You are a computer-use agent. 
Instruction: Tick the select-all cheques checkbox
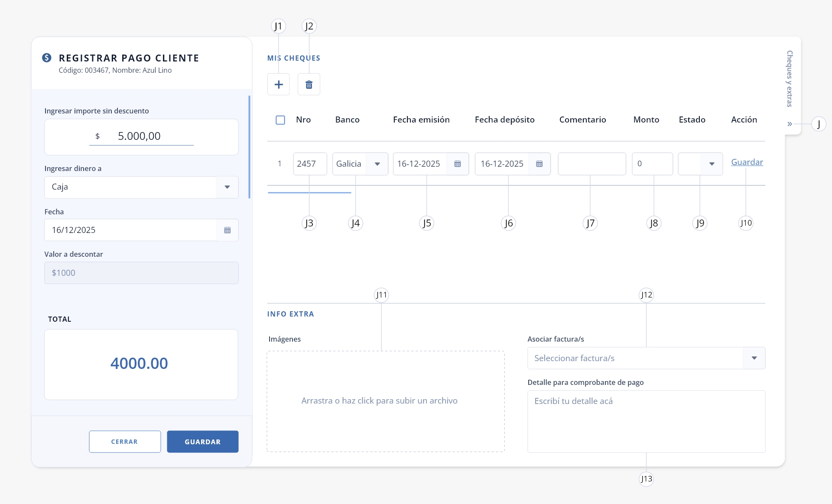280,120
